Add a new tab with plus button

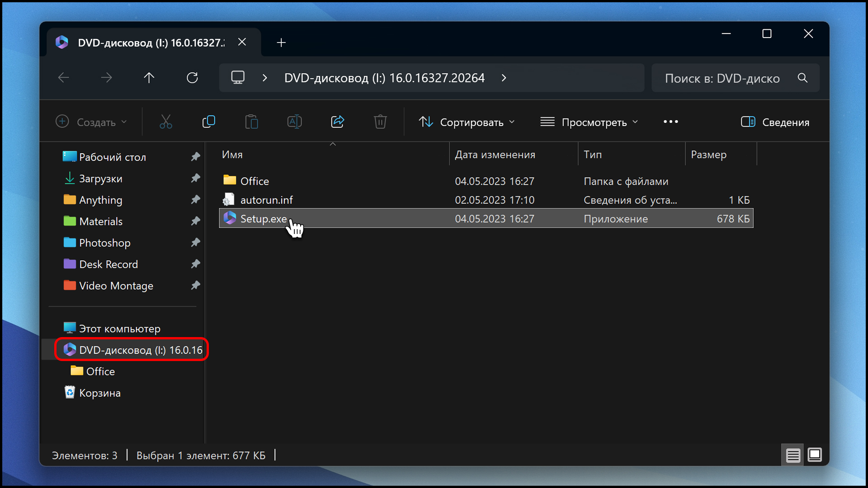point(281,42)
